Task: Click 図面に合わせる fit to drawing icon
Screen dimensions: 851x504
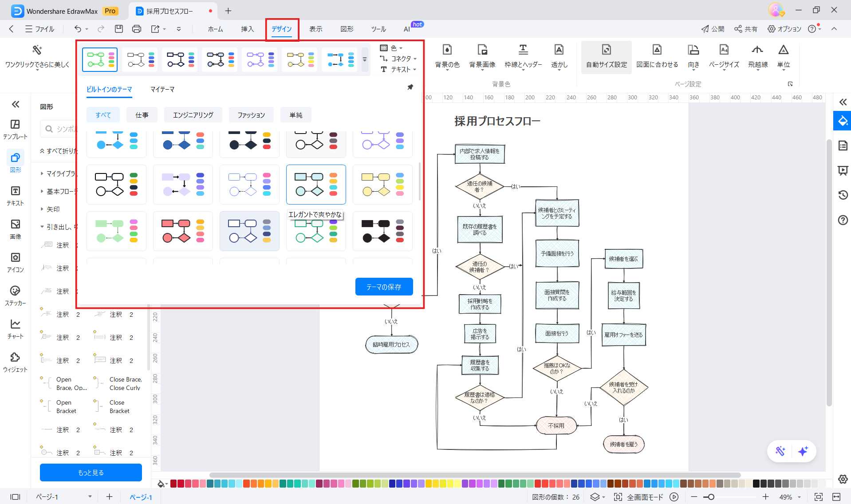Action: click(x=657, y=56)
